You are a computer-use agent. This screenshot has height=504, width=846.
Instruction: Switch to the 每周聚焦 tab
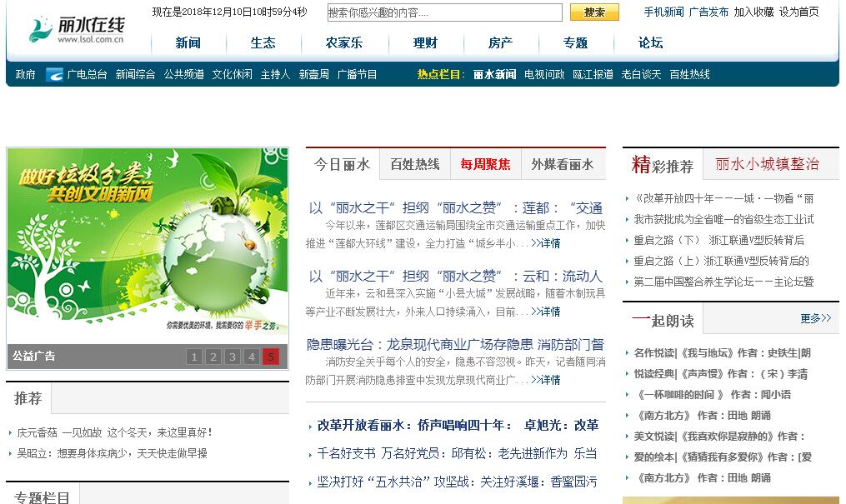(486, 164)
